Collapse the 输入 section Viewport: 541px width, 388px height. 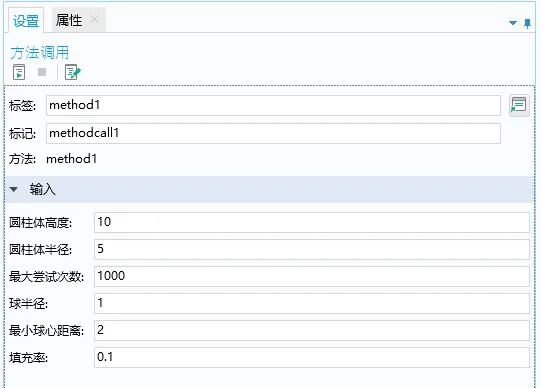pyautogui.click(x=14, y=189)
